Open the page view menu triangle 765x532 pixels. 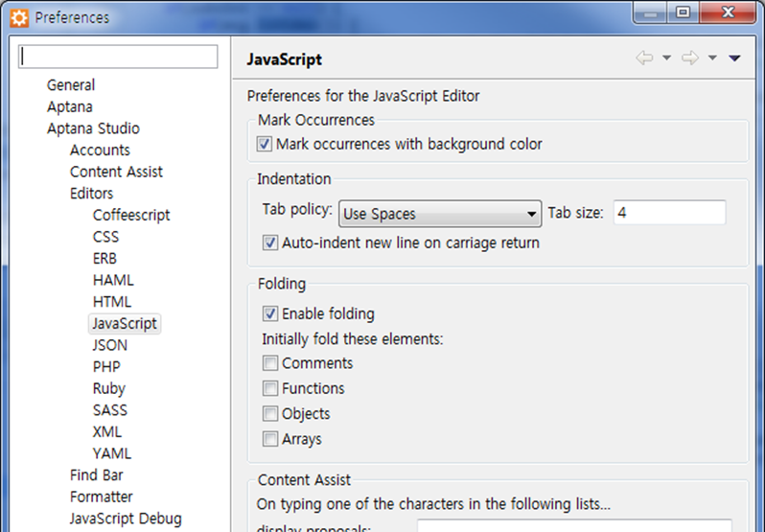(734, 58)
